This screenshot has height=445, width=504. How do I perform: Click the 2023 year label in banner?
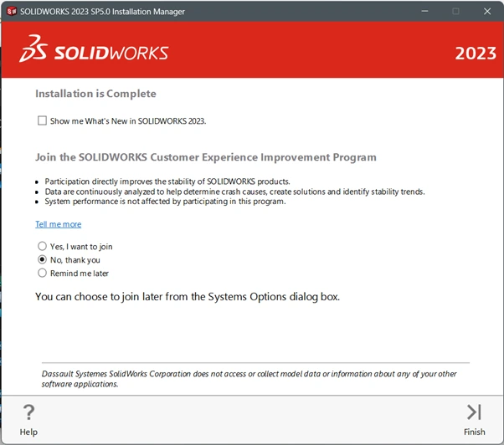476,54
